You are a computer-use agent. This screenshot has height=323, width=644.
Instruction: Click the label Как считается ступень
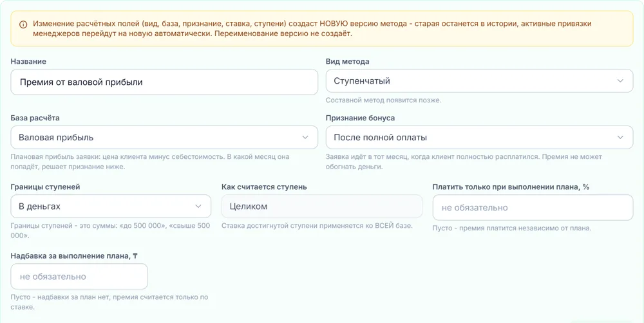(264, 187)
